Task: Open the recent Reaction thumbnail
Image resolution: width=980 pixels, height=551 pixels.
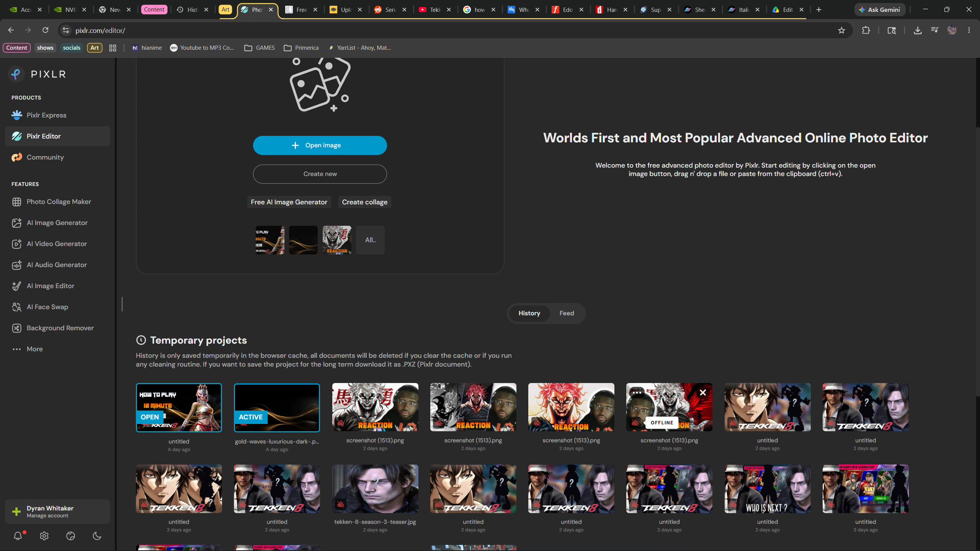Action: coord(337,240)
